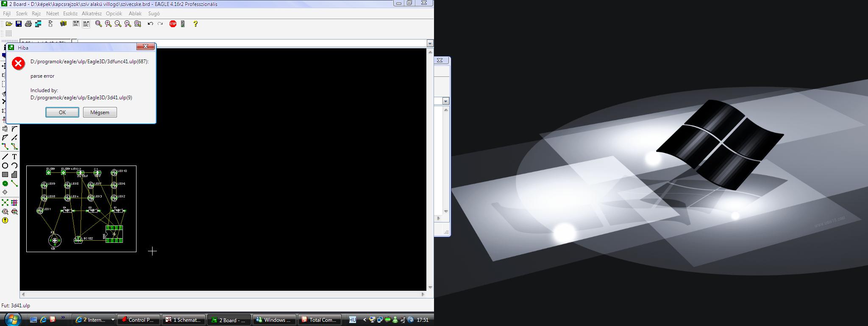
Task: Click the Zoom out magnifier icon
Action: pyautogui.click(x=118, y=24)
